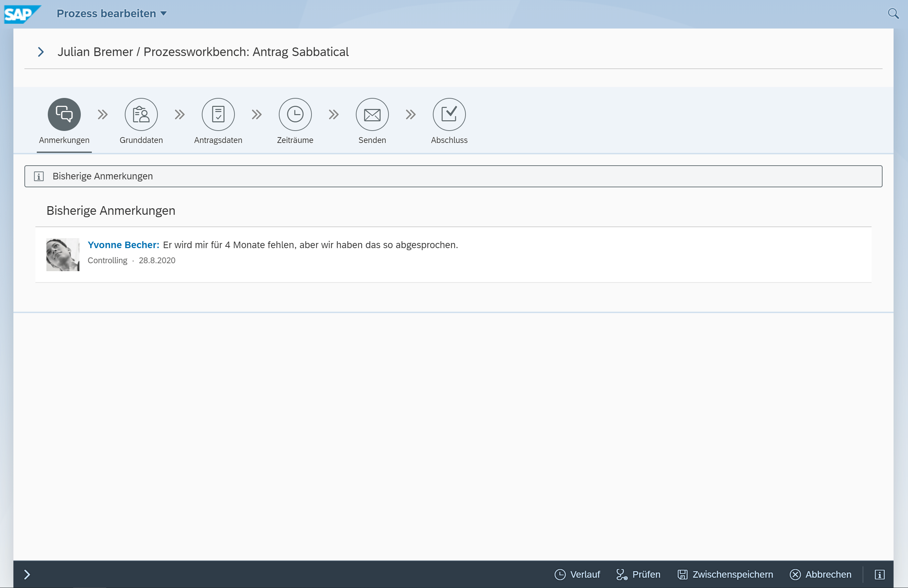
Task: Click the double arrow after Senden
Action: click(x=411, y=114)
